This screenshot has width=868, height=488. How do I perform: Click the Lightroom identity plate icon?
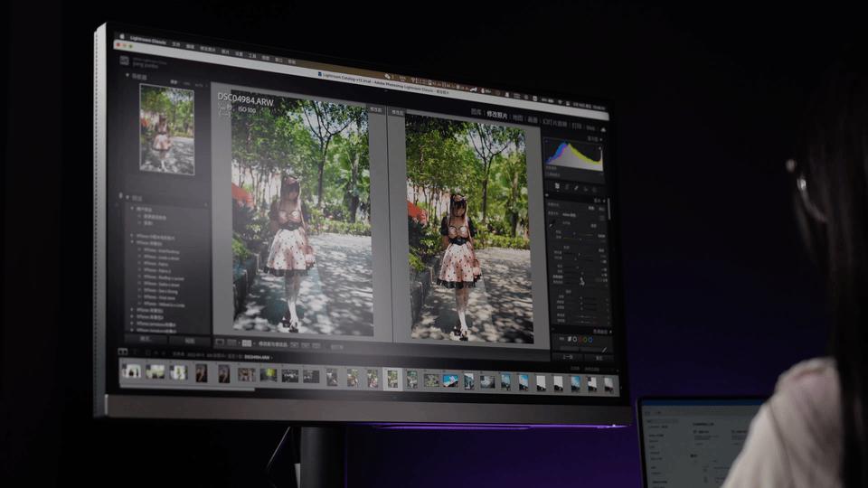click(x=124, y=61)
